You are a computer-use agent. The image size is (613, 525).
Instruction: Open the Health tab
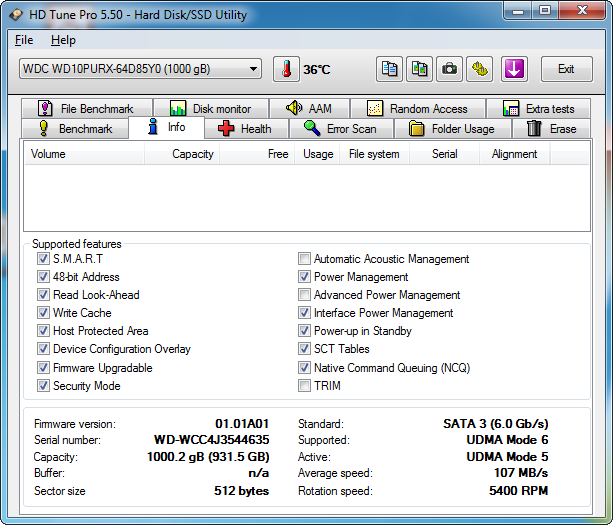tap(245, 129)
